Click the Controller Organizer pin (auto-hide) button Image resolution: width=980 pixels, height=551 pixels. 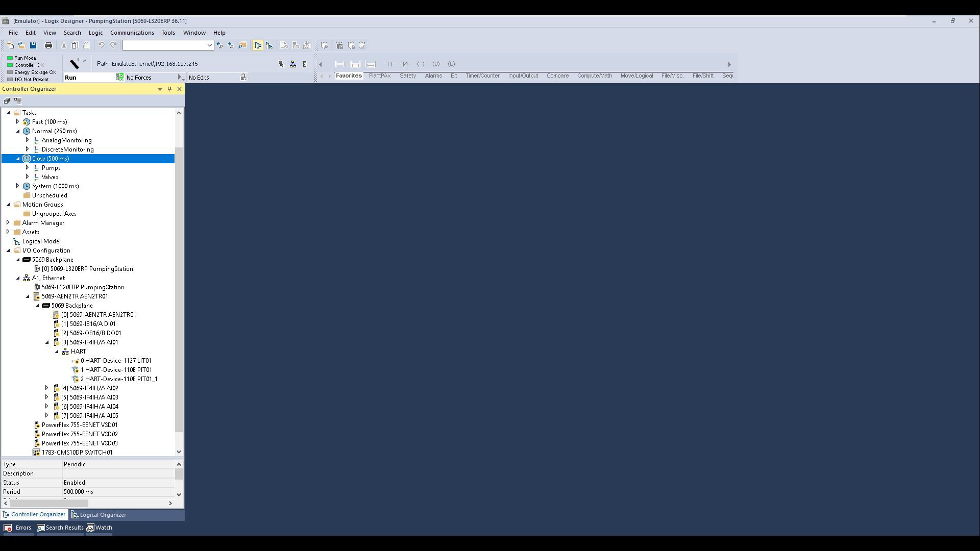[x=170, y=89]
